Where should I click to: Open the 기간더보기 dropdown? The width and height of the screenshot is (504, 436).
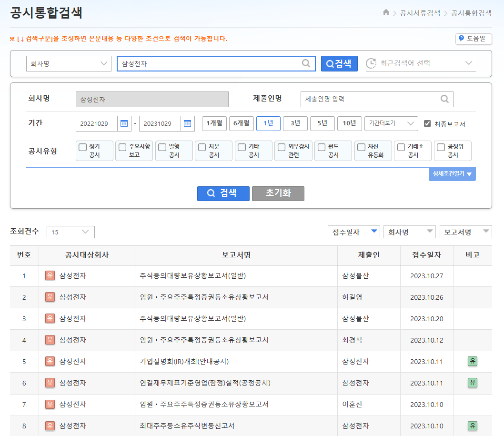click(x=391, y=123)
